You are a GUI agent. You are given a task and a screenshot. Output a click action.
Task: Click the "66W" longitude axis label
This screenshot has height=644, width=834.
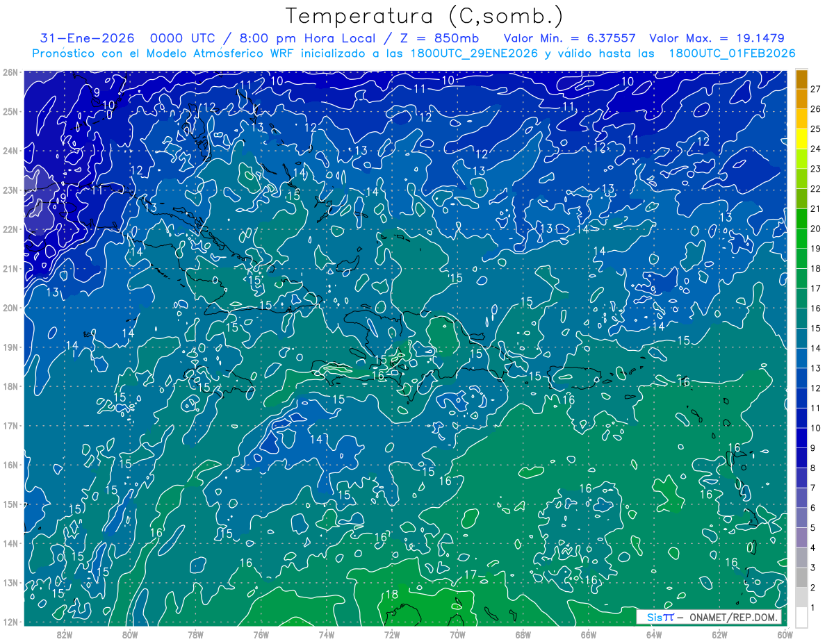588,634
